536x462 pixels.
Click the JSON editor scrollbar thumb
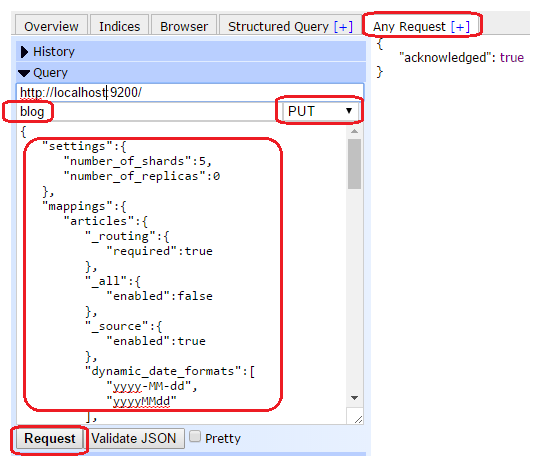pyautogui.click(x=354, y=164)
